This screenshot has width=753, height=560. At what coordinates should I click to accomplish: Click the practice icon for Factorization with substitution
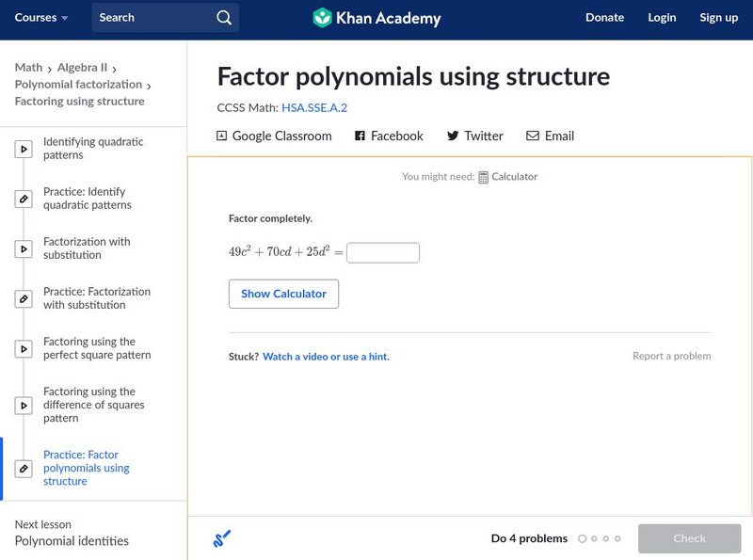click(24, 299)
